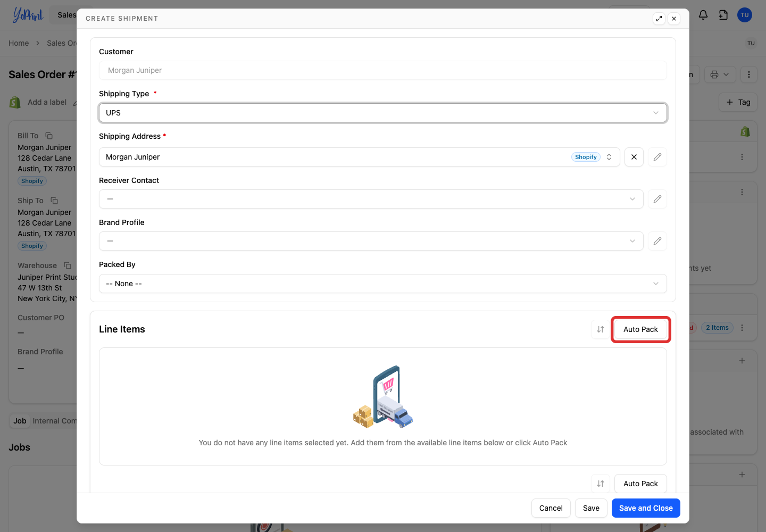Copy the Warehouse address
The image size is (766, 532).
click(68, 265)
